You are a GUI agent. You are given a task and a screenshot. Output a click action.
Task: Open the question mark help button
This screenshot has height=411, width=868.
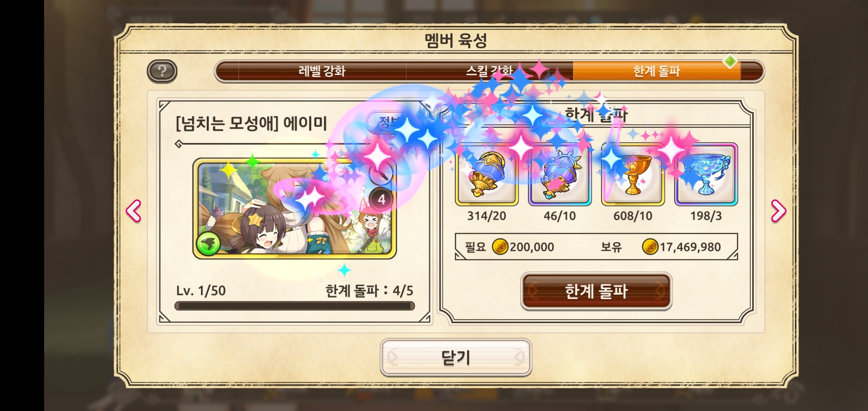point(162,71)
